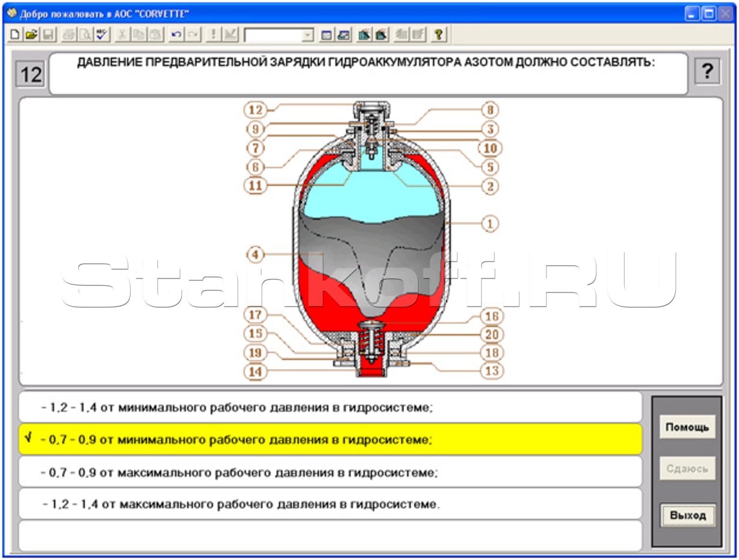739x560 pixels.
Task: Click the Print icon in toolbar
Action: pyautogui.click(x=69, y=35)
